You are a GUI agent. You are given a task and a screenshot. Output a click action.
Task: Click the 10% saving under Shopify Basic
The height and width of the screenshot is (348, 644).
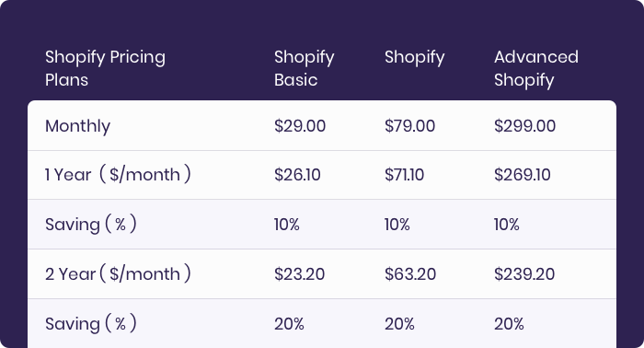click(x=287, y=225)
